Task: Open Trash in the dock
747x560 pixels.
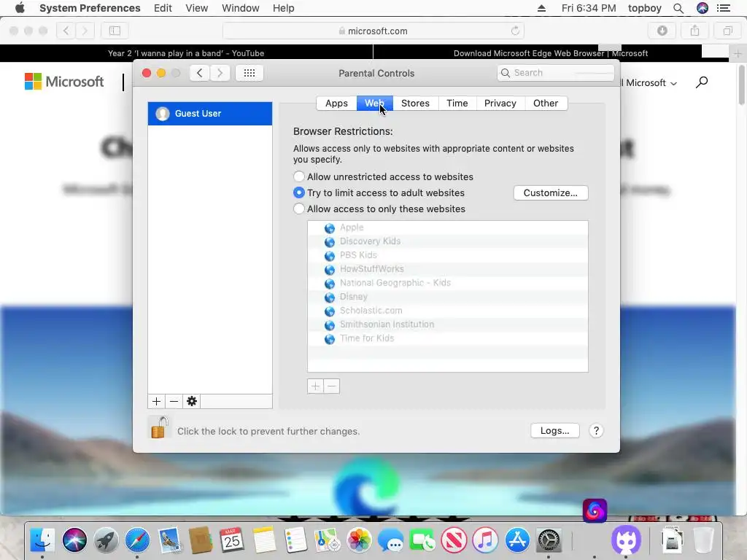Action: click(703, 540)
